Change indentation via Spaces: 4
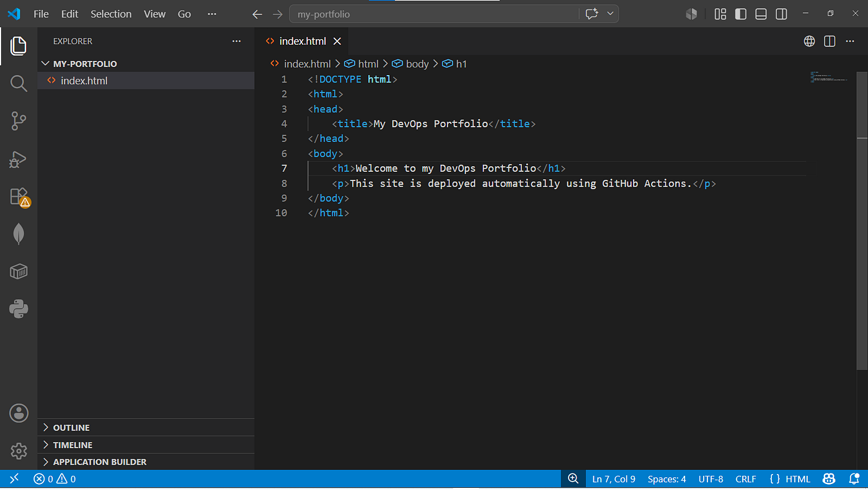 point(666,478)
